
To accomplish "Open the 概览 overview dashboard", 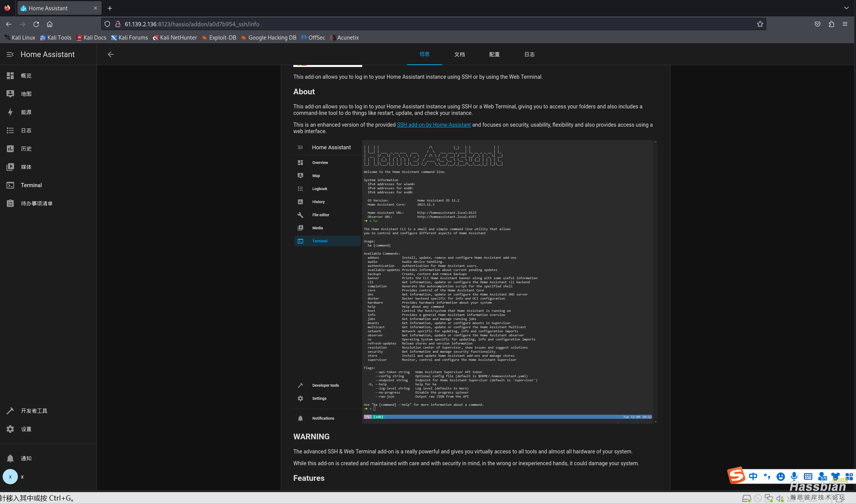I will coord(48,76).
